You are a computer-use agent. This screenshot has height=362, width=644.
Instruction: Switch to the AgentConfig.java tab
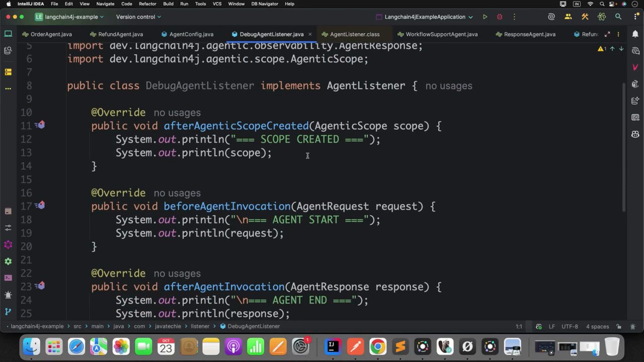[x=187, y=34]
